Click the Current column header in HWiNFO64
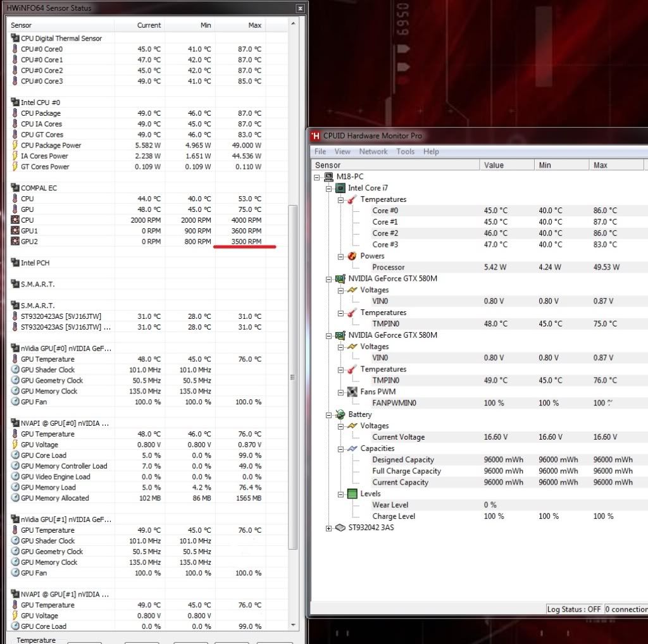 (149, 25)
